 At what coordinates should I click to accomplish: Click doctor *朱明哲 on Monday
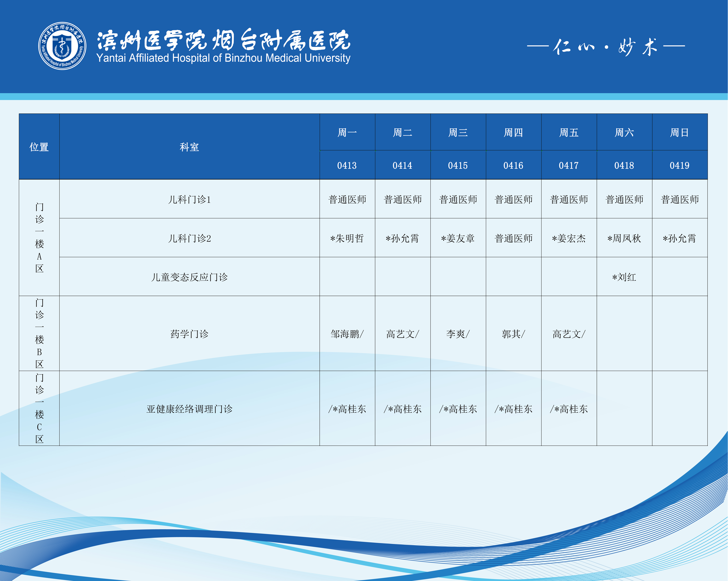point(347,238)
